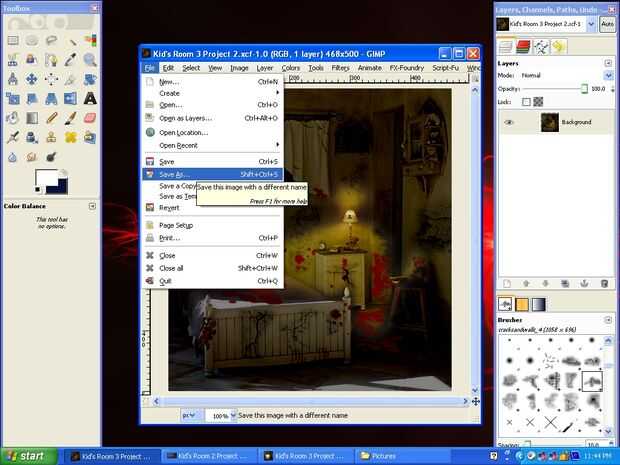This screenshot has width=620, height=465.
Task: Select the Blend gradient tool
Action: pos(32,118)
